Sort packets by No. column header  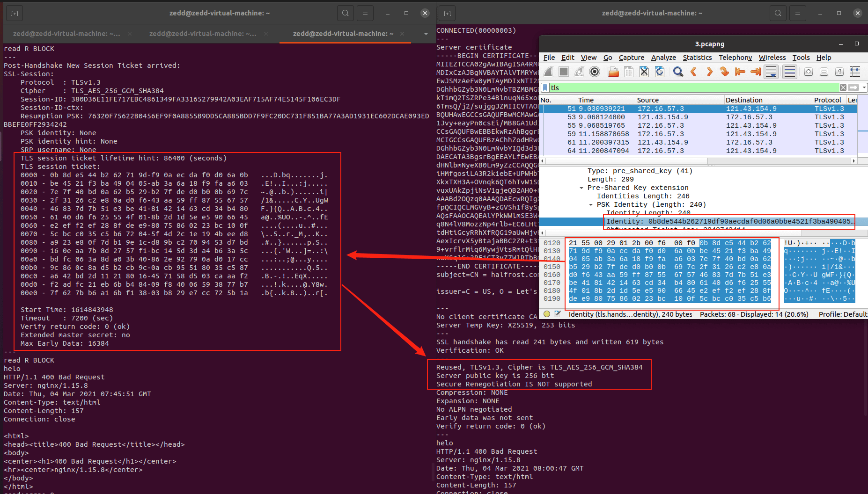(558, 100)
